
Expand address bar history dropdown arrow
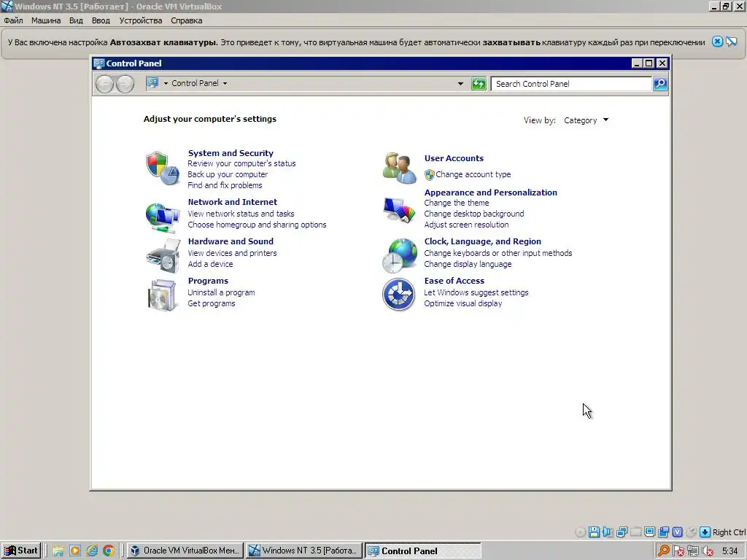pyautogui.click(x=460, y=84)
